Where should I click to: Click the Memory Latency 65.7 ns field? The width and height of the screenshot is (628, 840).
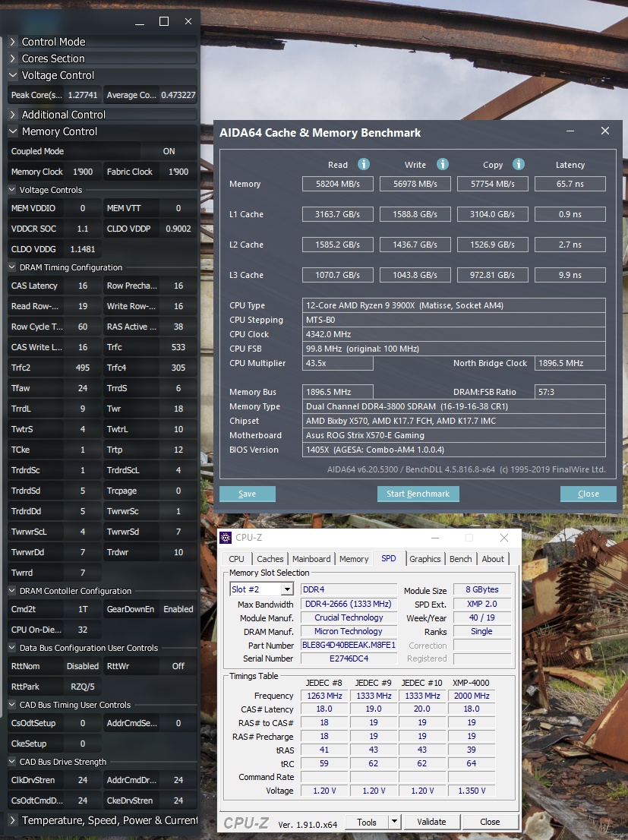click(x=570, y=184)
